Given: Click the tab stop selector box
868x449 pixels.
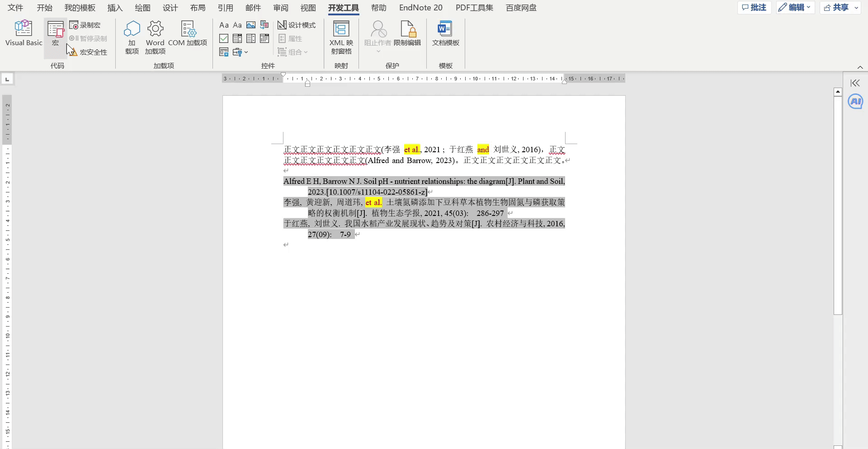Looking at the screenshot, I should point(7,80).
